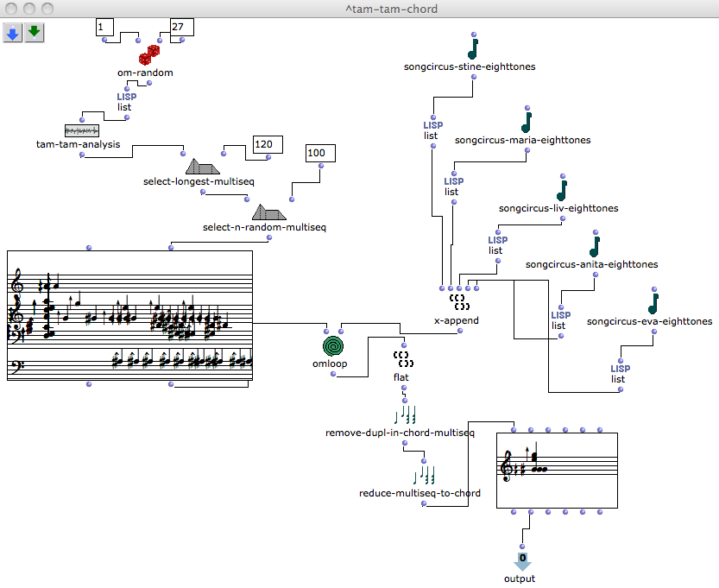719x588 pixels.
Task: Open the large multi-seq score editor
Action: (x=129, y=315)
